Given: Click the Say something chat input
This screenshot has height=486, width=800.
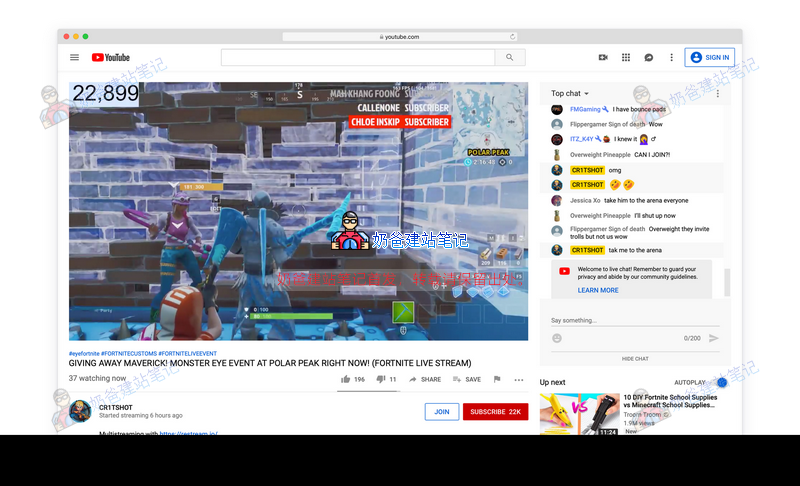Looking at the screenshot, I should pos(635,321).
